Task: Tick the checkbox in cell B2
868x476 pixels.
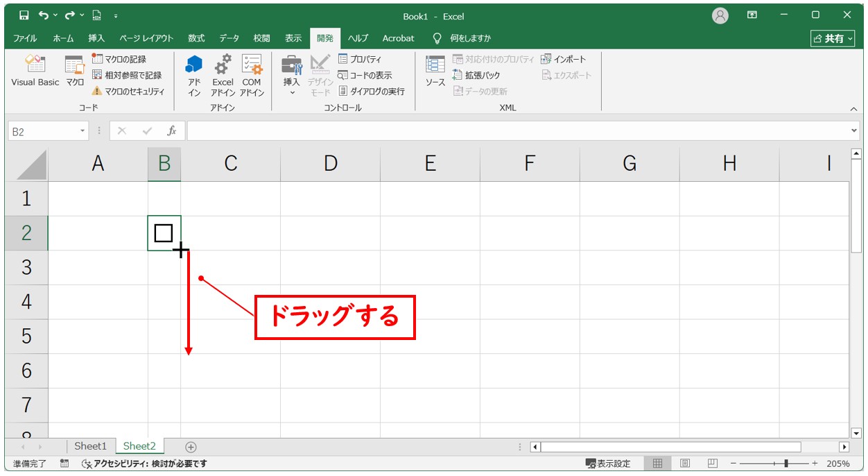Action: click(164, 233)
